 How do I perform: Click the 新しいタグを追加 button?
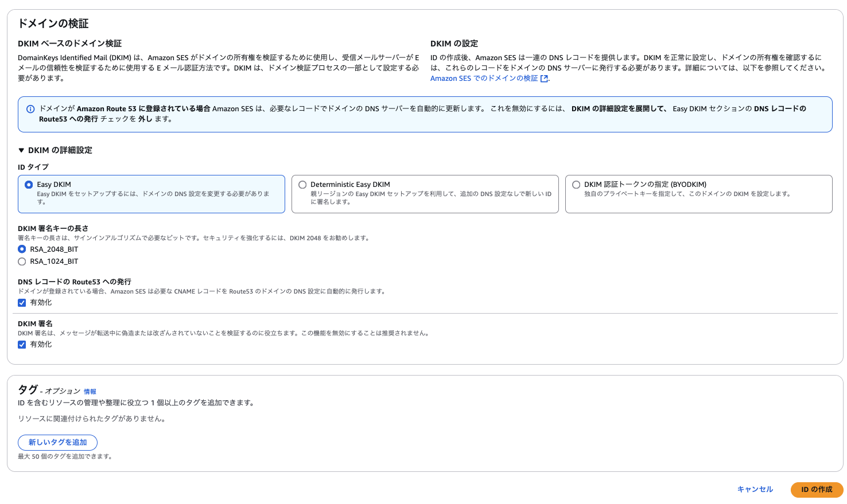[57, 443]
